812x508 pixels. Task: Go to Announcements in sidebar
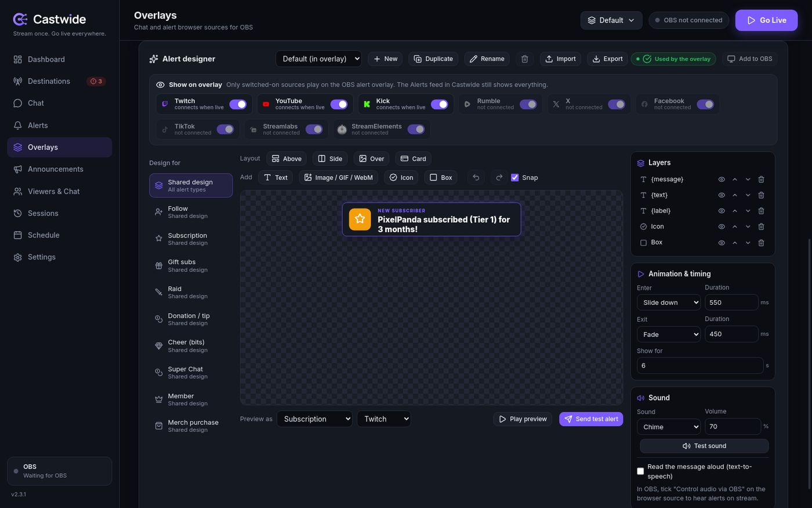tap(59, 169)
